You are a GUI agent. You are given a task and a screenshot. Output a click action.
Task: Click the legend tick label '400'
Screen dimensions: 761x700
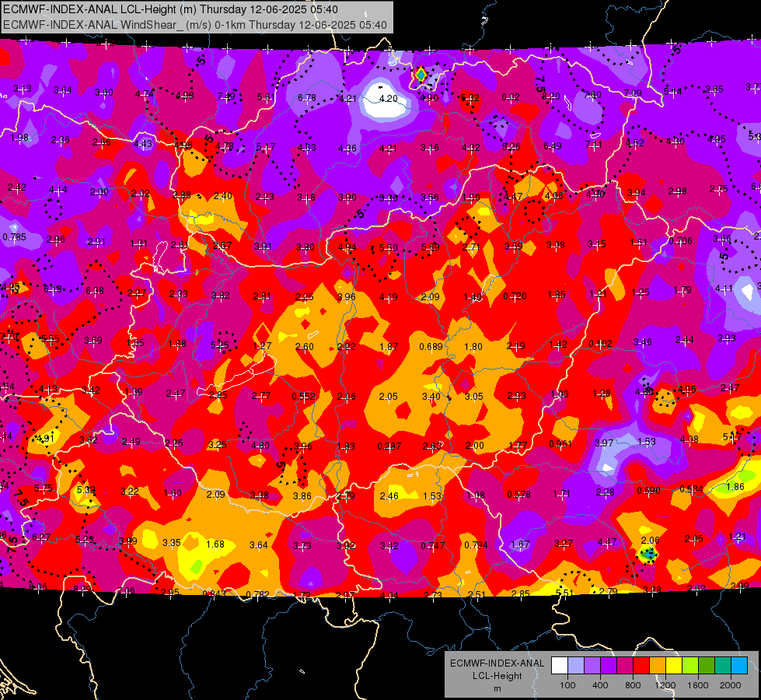click(600, 685)
